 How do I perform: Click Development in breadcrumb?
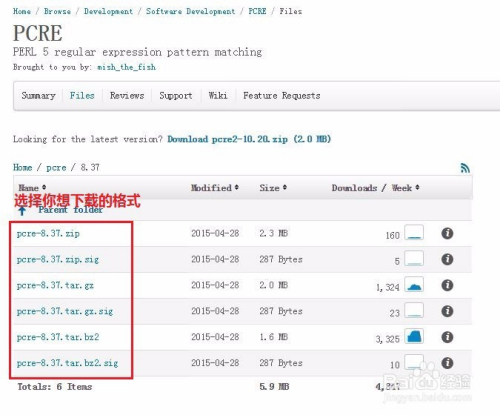(108, 11)
